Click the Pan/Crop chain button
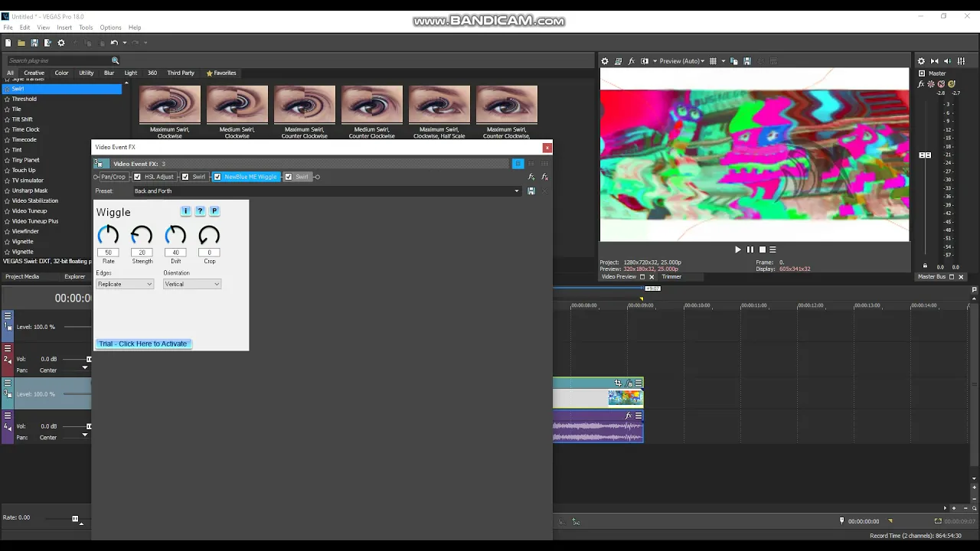980x551 pixels. pos(113,177)
